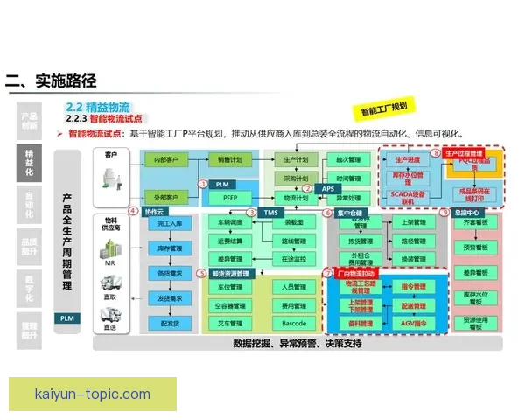This screenshot has height=420, width=525.
Task: Click the APS label
Action: tap(328, 189)
